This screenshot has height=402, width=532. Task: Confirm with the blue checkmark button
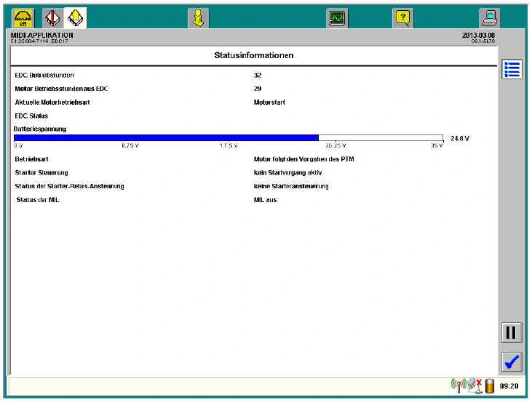(512, 361)
